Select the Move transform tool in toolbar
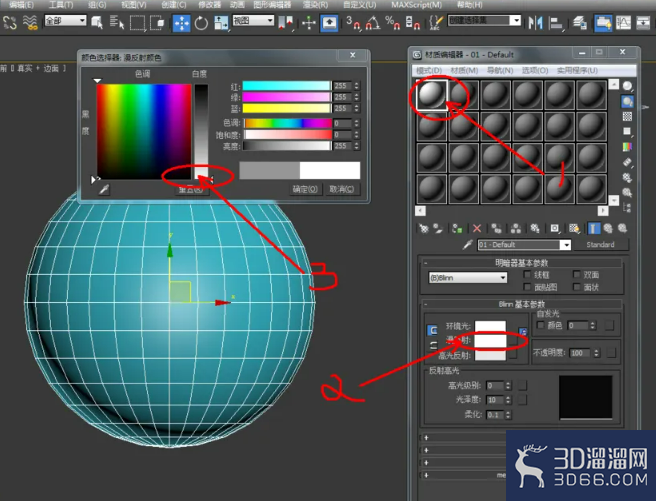This screenshot has width=656, height=501. [x=182, y=23]
